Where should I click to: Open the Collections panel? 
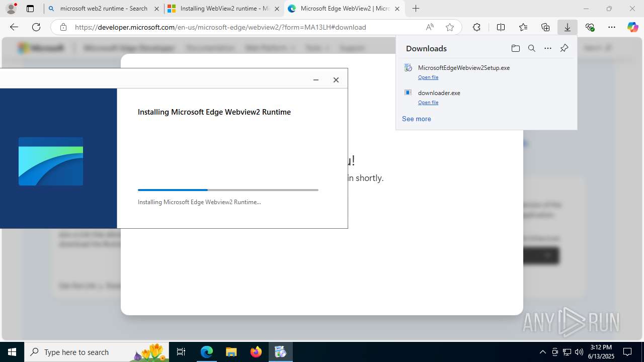tap(545, 27)
